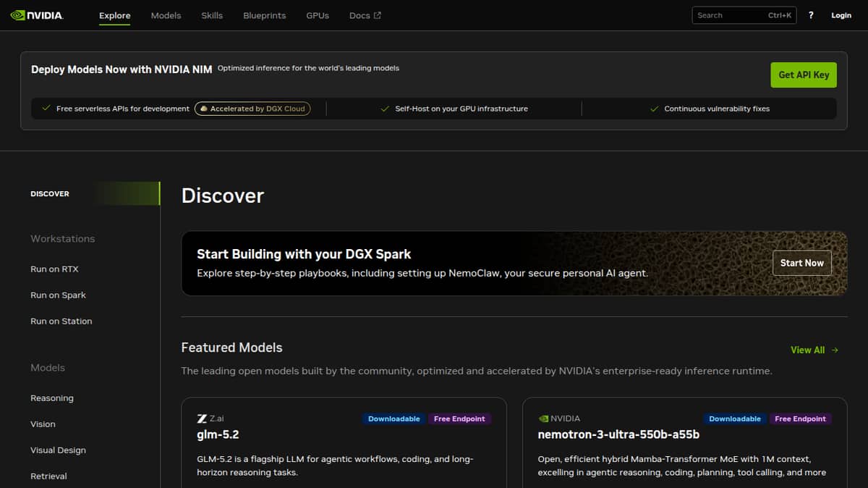Click the Z.ai logo on glm-5.2 card
The image size is (868, 488).
(202, 418)
